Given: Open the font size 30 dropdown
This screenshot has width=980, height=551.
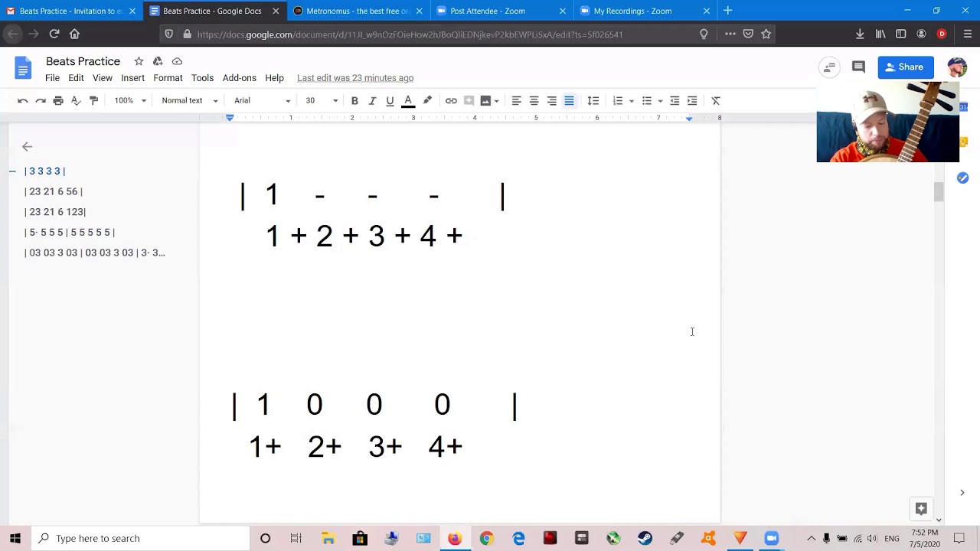Looking at the screenshot, I should (321, 100).
